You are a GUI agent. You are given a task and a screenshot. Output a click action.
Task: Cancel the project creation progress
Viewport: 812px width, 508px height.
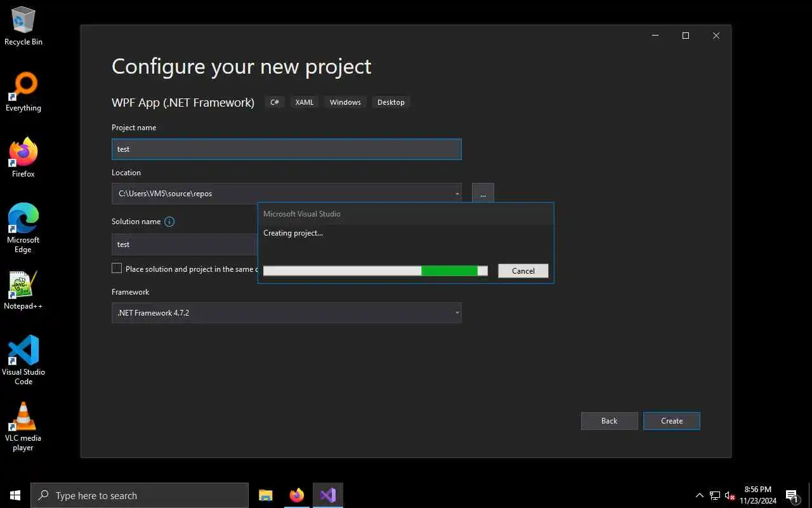click(x=523, y=271)
